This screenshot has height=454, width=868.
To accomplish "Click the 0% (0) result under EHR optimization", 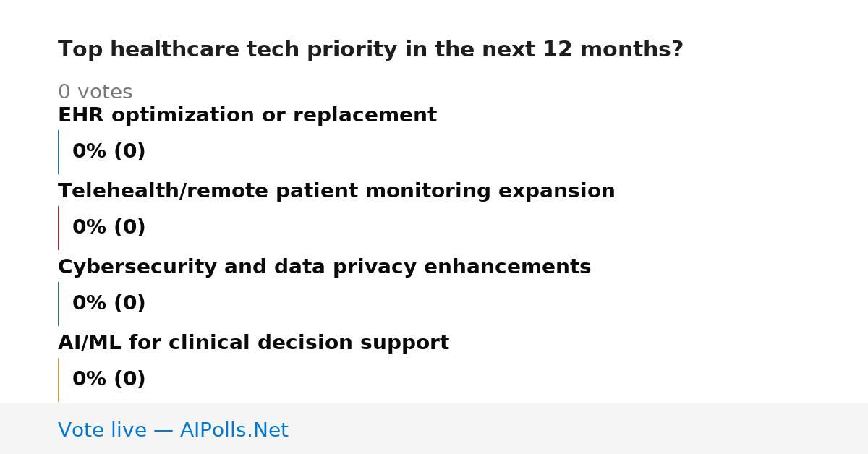I will pos(109,152).
